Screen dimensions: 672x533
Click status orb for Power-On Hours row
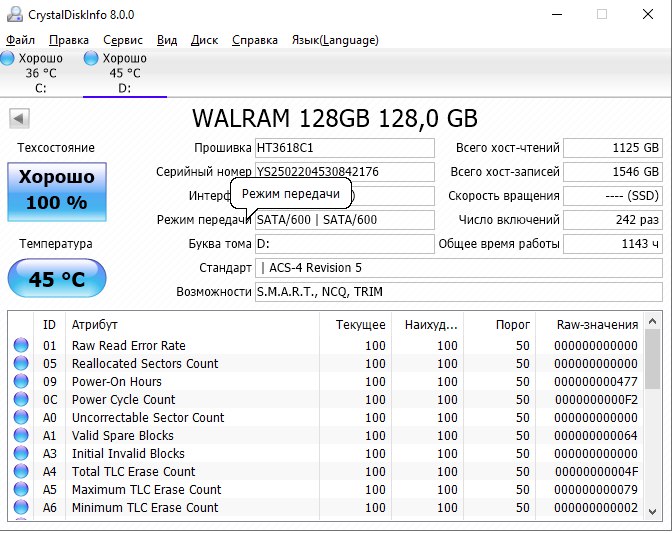(x=21, y=382)
